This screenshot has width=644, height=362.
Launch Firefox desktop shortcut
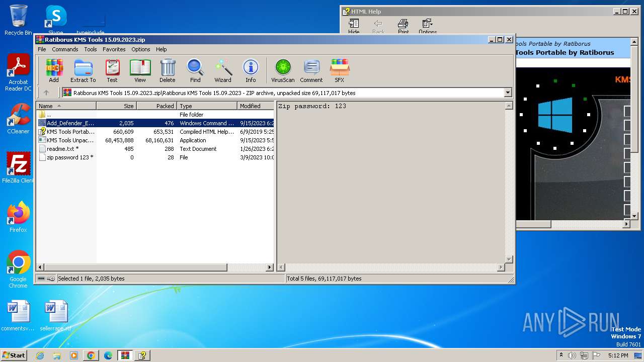tap(18, 217)
